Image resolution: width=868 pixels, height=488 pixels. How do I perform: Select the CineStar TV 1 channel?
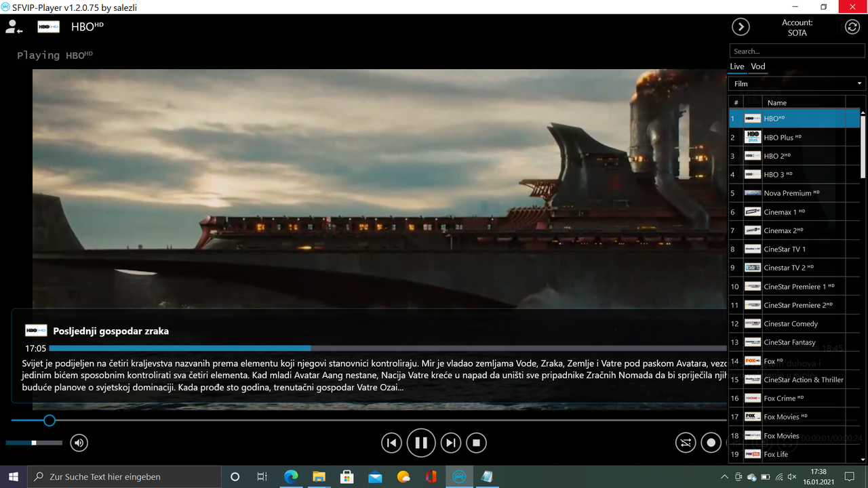(794, 249)
